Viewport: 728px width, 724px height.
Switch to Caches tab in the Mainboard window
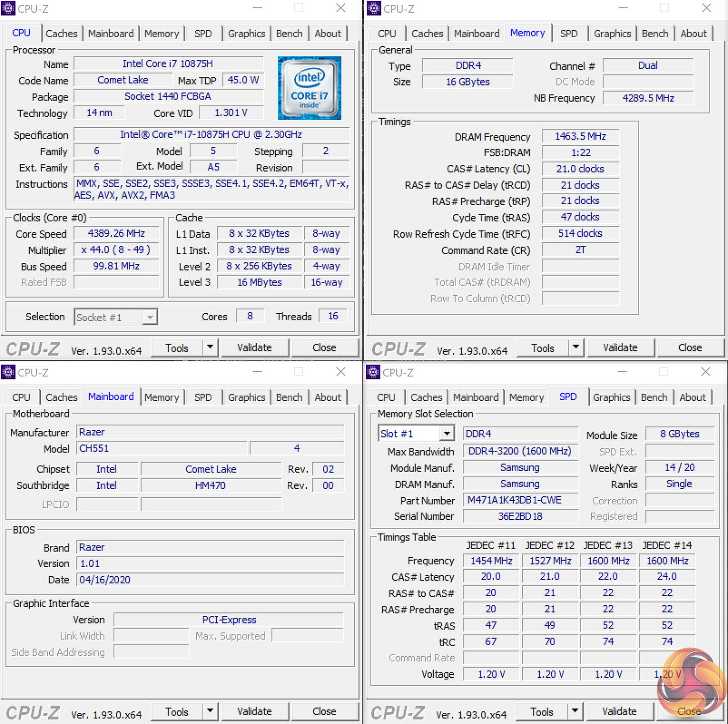click(x=61, y=397)
